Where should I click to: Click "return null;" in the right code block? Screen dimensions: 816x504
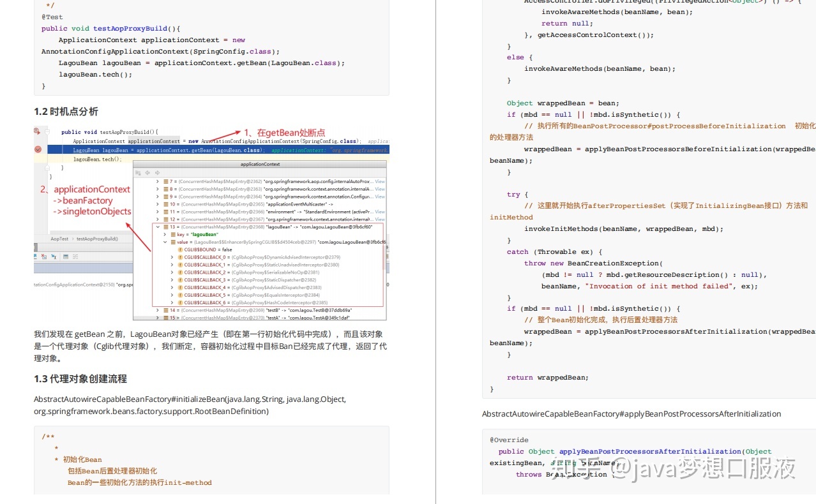(x=567, y=23)
